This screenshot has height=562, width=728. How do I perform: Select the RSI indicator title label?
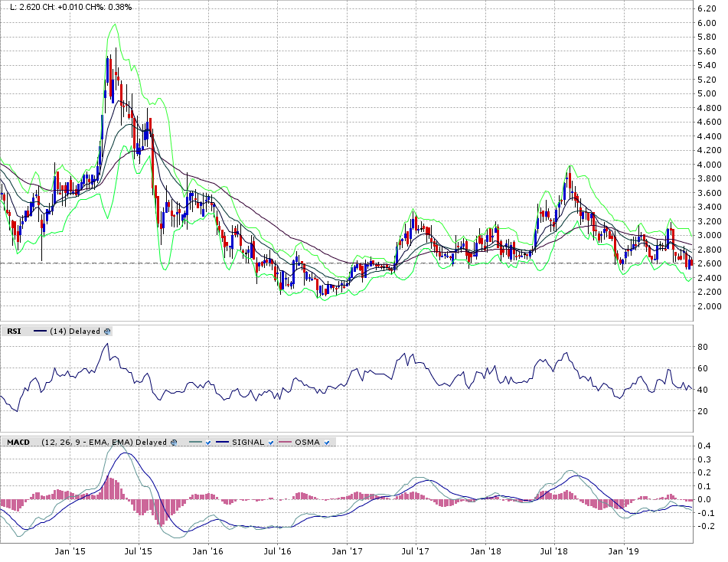tap(14, 332)
